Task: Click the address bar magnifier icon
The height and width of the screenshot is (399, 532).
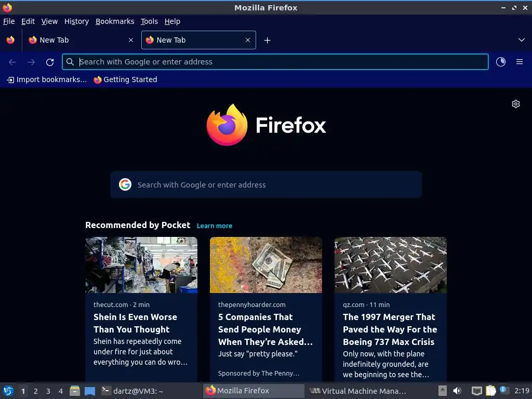Action: tap(70, 62)
